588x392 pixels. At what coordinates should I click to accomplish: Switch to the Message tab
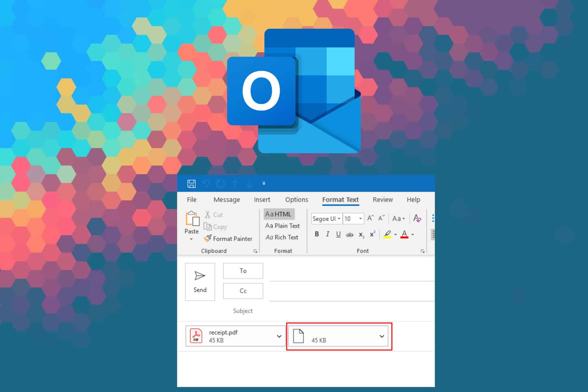(227, 200)
